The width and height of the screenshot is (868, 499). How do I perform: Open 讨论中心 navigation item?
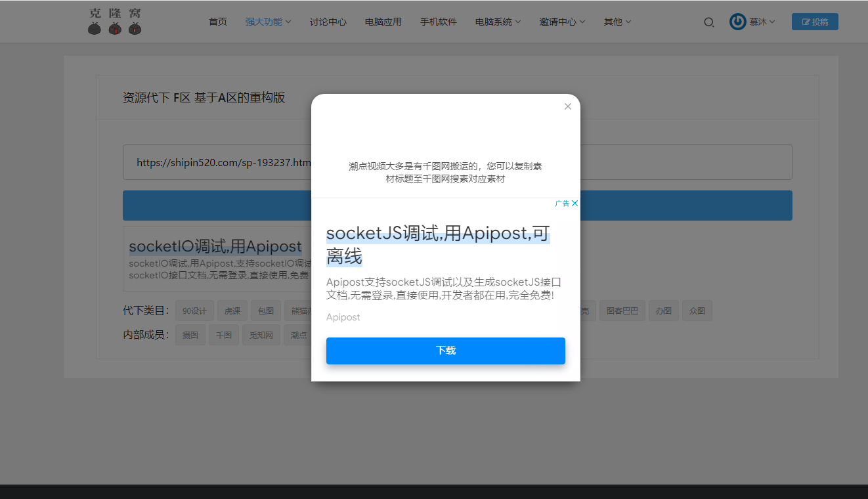pos(328,22)
